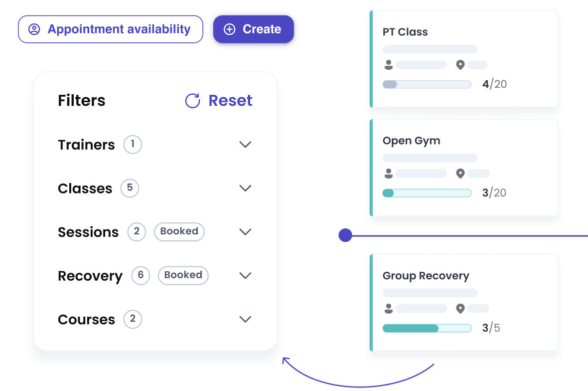Click the person icon in PT Class card
Viewport: 588px width, 391px height.
(x=388, y=65)
